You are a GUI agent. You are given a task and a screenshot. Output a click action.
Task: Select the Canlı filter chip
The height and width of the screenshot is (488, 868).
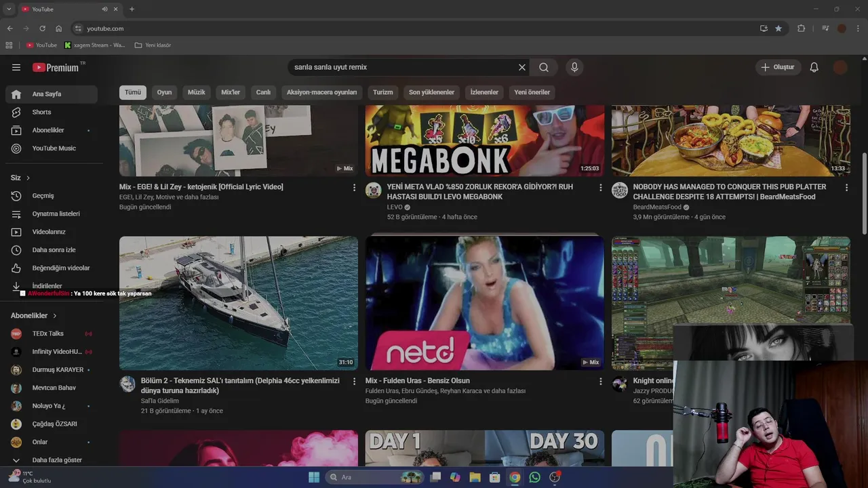[x=263, y=92]
